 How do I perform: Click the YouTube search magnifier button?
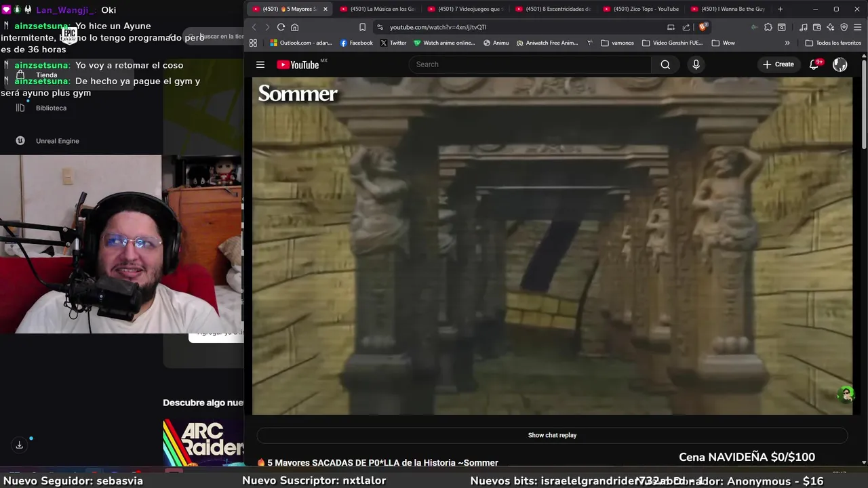(x=665, y=64)
